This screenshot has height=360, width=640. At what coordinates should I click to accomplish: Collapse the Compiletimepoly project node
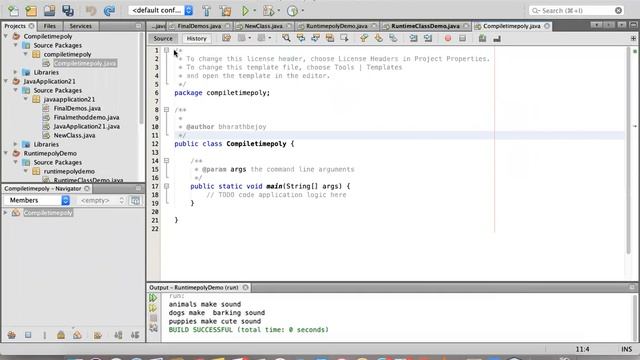tap(6, 36)
